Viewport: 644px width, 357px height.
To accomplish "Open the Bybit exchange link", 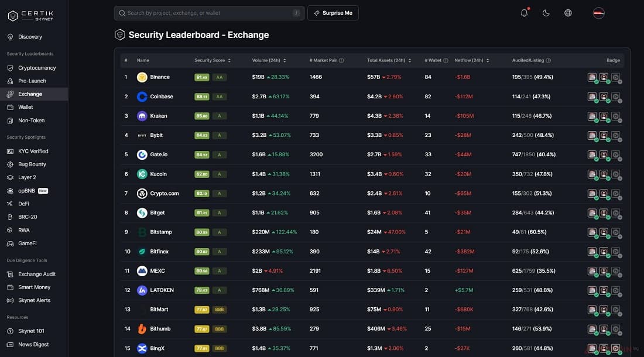I will tap(156, 135).
